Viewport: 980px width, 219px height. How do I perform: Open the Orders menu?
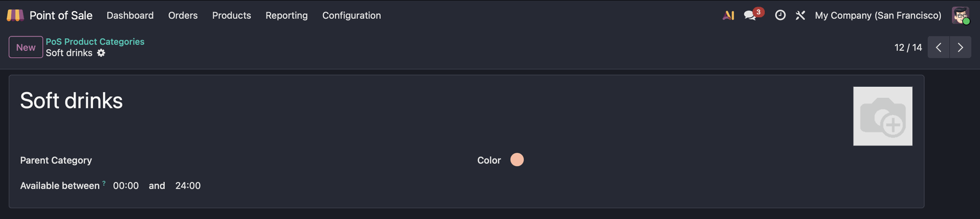pyautogui.click(x=183, y=15)
